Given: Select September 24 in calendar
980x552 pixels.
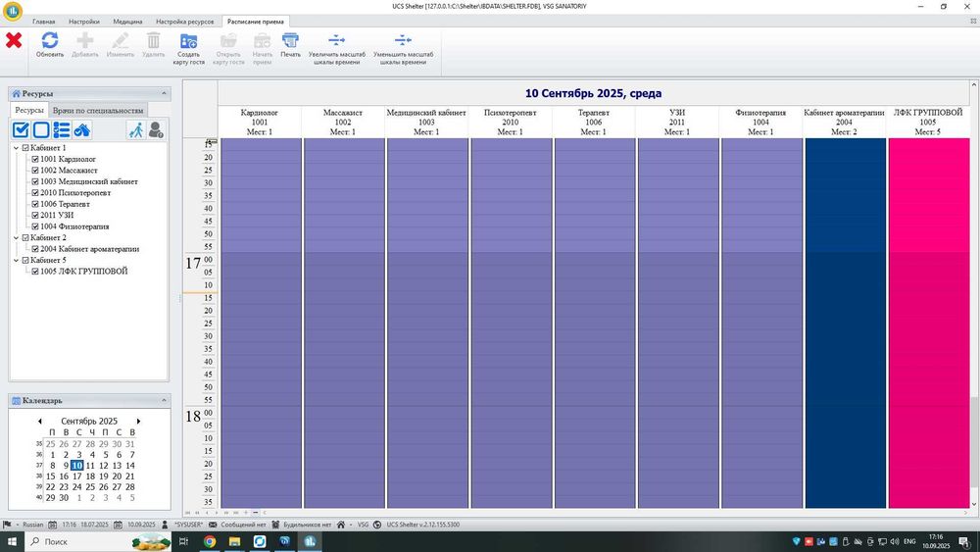Looking at the screenshot, I should (76, 487).
